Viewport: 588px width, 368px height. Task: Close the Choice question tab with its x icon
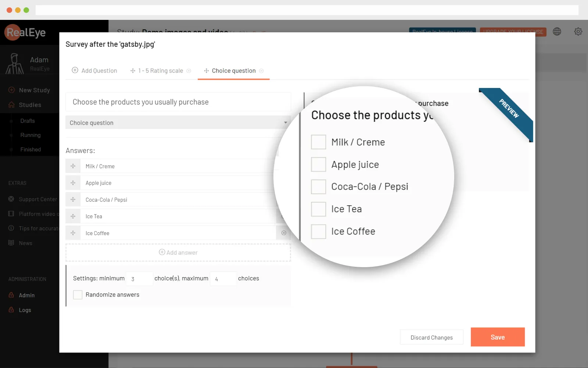pos(261,71)
